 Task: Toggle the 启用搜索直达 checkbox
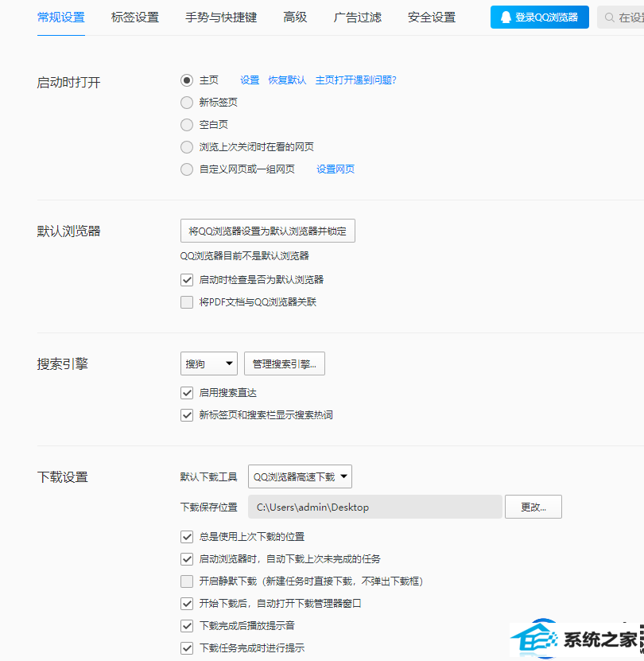pos(187,393)
